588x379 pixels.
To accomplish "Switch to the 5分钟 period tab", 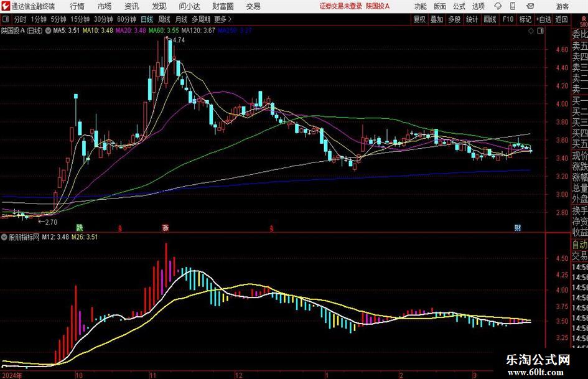I will point(58,19).
